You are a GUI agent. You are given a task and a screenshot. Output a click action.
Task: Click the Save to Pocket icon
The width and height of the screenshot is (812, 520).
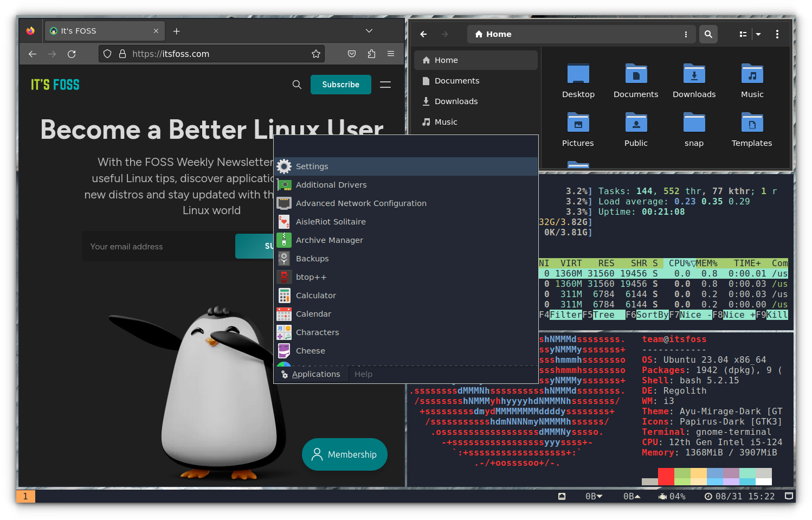[x=352, y=54]
